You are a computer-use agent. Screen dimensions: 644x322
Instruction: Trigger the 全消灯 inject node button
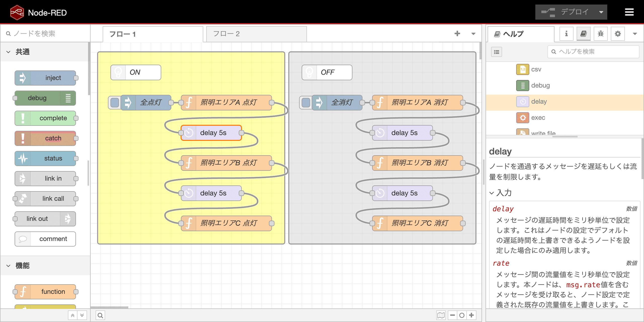pyautogui.click(x=306, y=102)
